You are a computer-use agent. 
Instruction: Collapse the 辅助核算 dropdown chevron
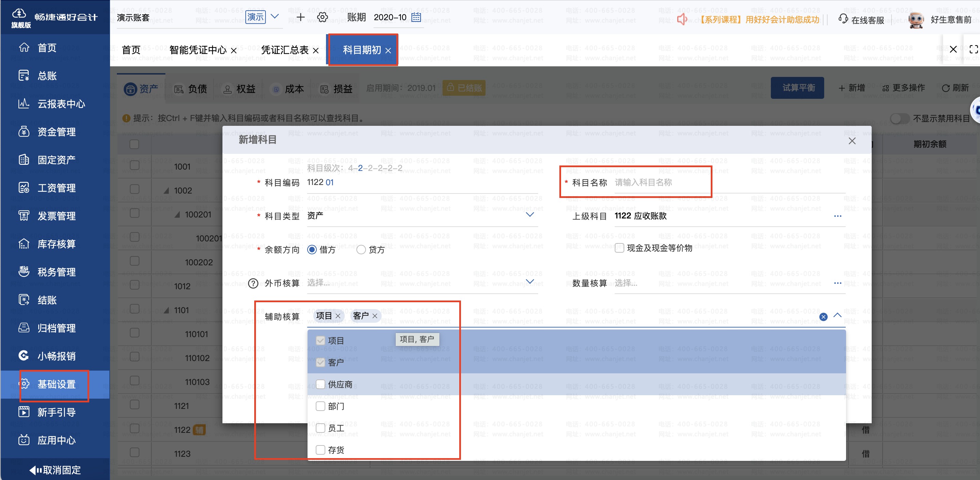(837, 316)
